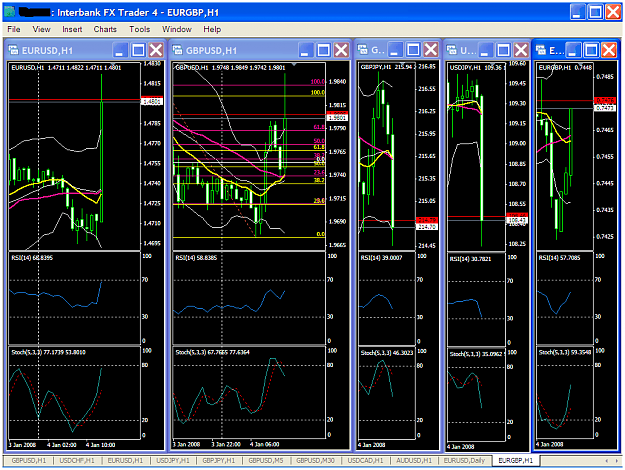Click the application icon in the title bar
625x470 pixels.
coord(10,12)
